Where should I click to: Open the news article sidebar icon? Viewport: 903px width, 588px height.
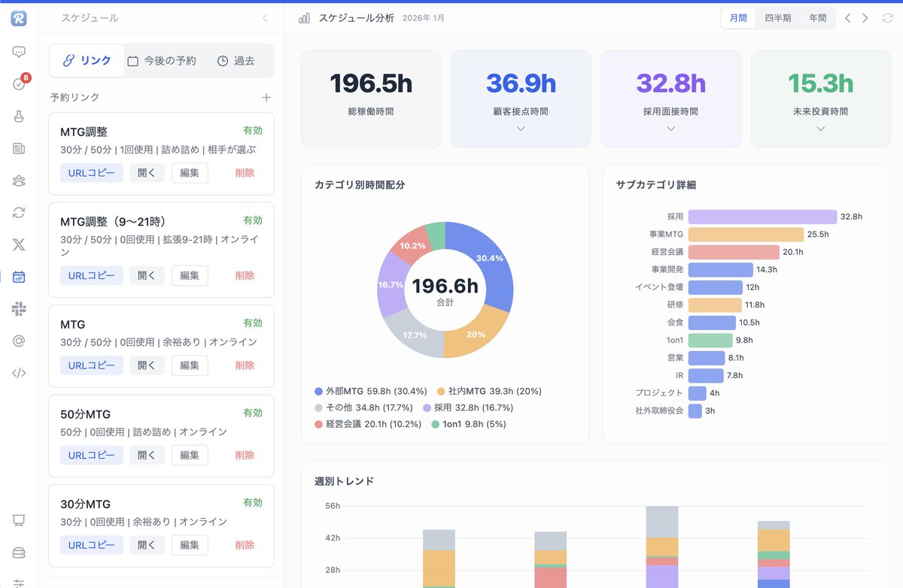(x=19, y=149)
